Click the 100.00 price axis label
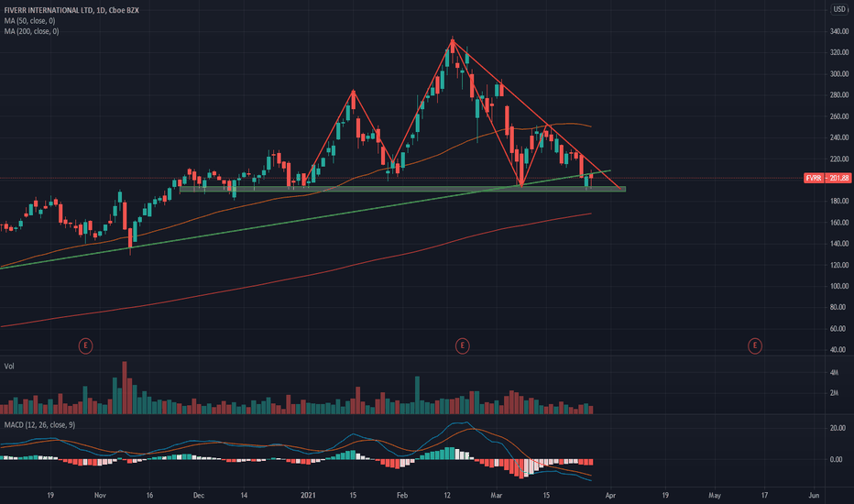854x504 pixels. [839, 286]
